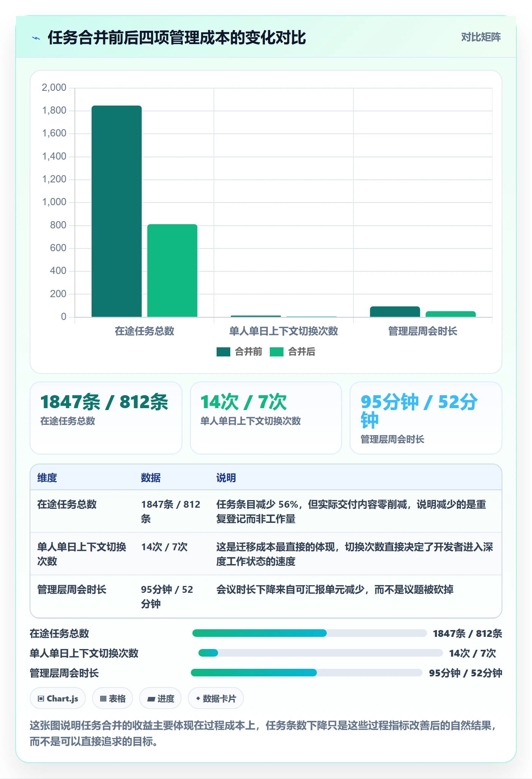Click the 95分钟 / 52分钟 progress value
The image size is (532, 779).
[x=465, y=673]
